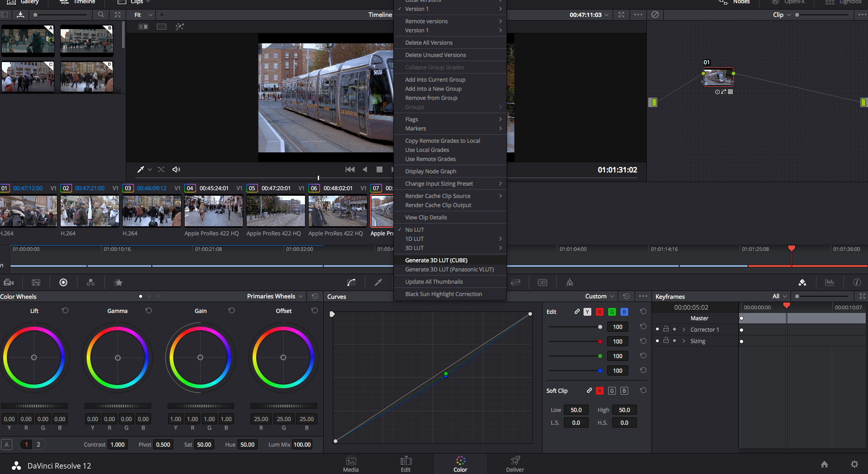
Task: Toggle the viewer highlight magic wand
Action: [x=180, y=26]
